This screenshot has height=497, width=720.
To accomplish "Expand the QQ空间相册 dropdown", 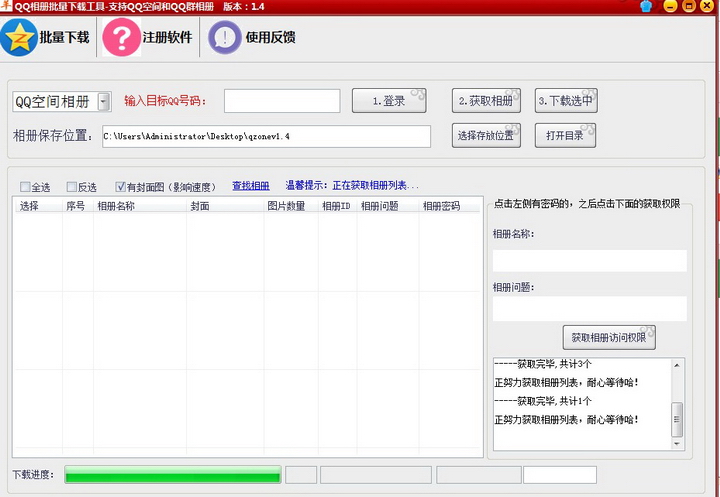I will coord(104,102).
